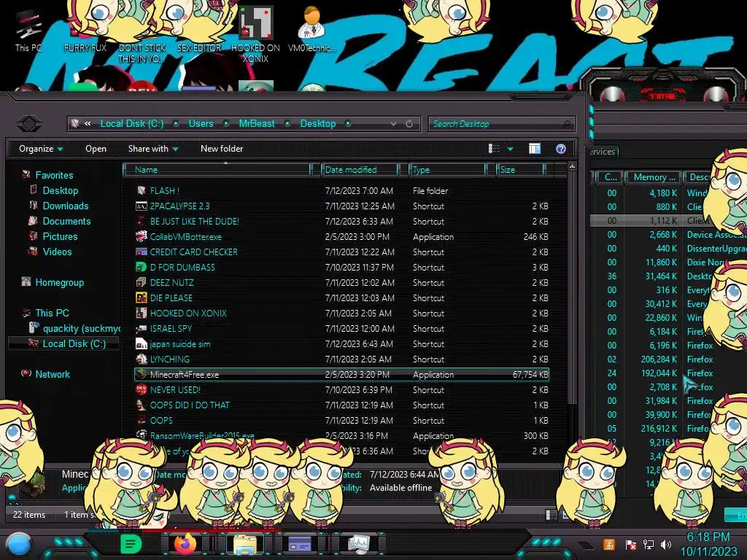The width and height of the screenshot is (747, 560).
Task: Click the refresh icon in the address bar
Action: 409,124
